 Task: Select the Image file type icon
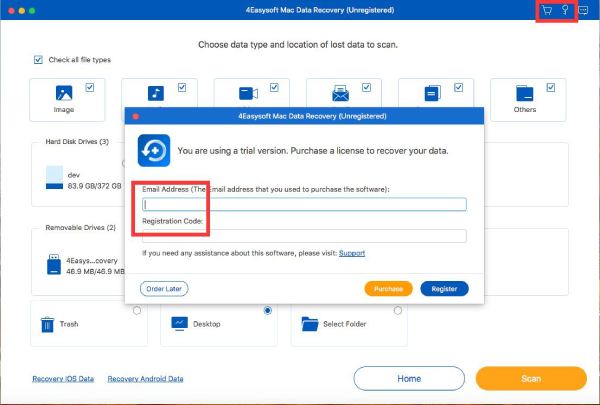pos(64,93)
